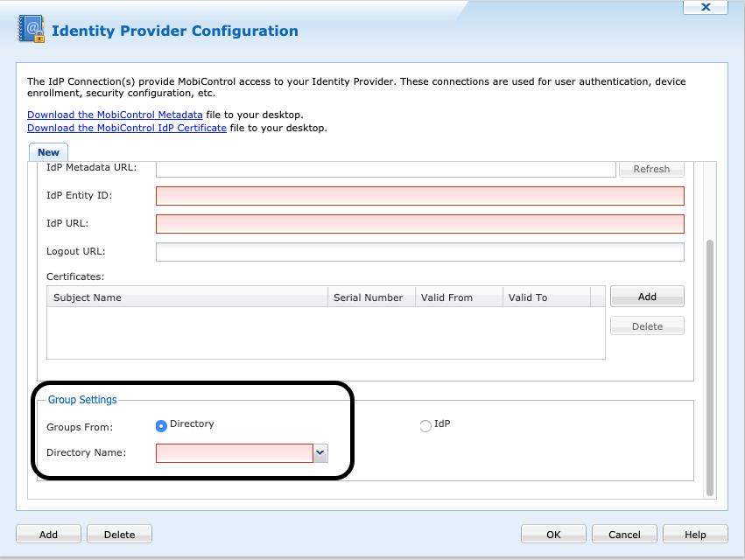The height and width of the screenshot is (560, 745).
Task: Expand the Directory Name dropdown arrow
Action: tap(320, 452)
